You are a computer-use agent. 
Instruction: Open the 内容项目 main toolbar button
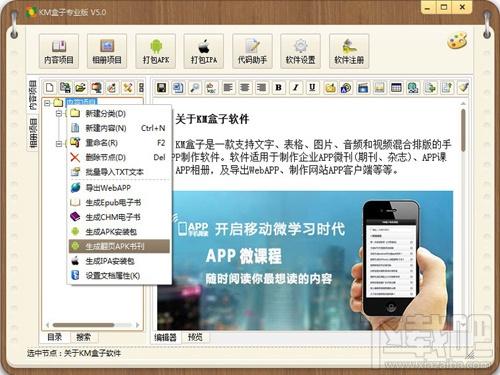[59, 51]
